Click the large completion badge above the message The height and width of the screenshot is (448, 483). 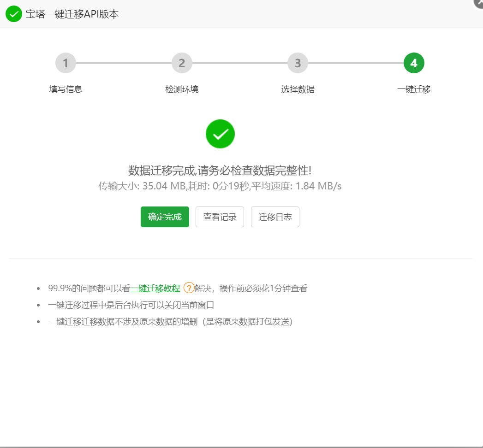[220, 134]
